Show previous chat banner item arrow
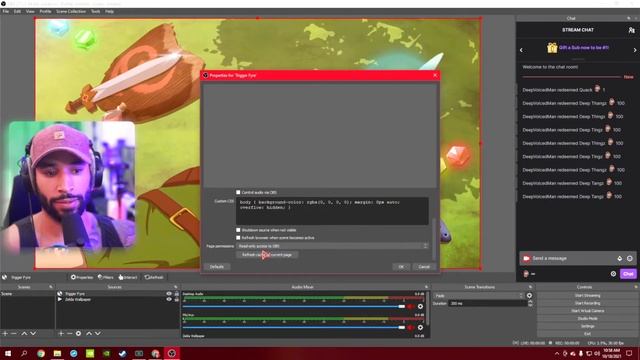640x360 pixels. click(x=521, y=50)
